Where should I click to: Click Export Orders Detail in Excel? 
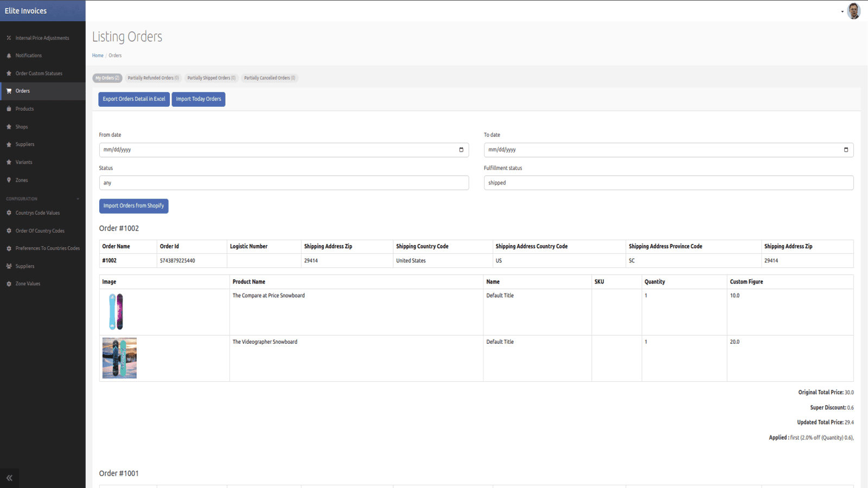pyautogui.click(x=133, y=99)
